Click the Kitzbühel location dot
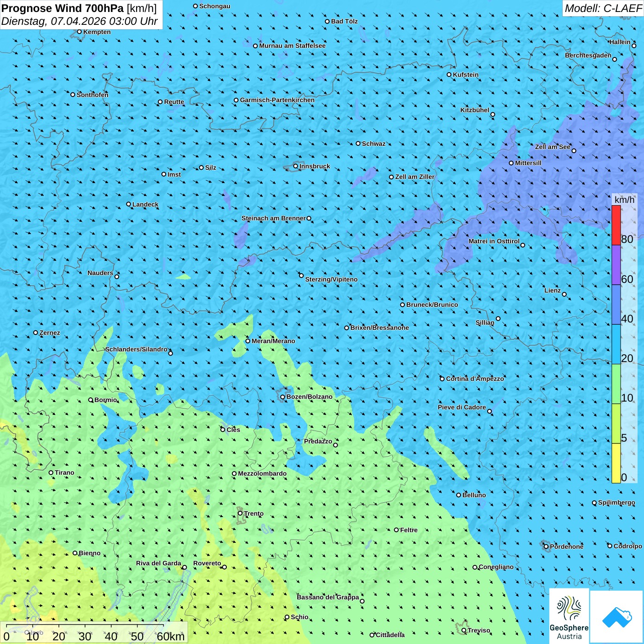 (x=493, y=115)
